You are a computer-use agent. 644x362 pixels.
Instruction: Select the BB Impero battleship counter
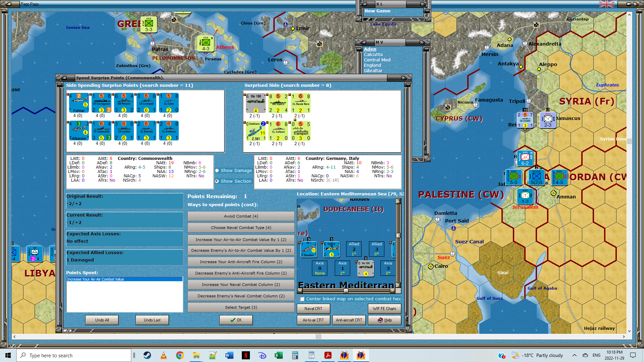point(278,103)
